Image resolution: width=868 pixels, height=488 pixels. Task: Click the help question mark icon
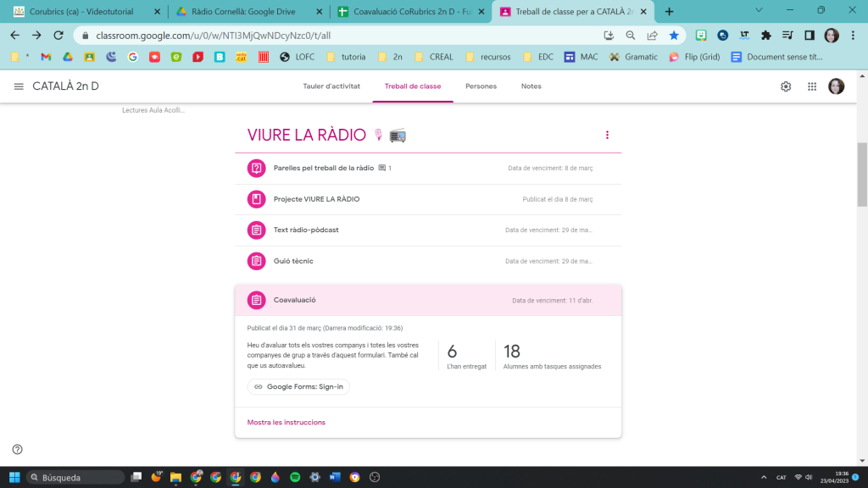(17, 450)
